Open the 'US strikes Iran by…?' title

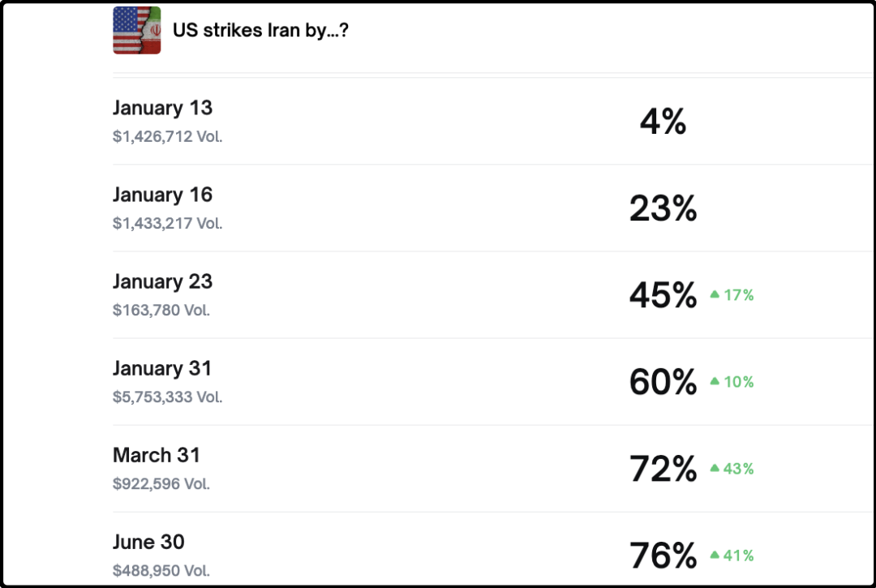coord(260,31)
